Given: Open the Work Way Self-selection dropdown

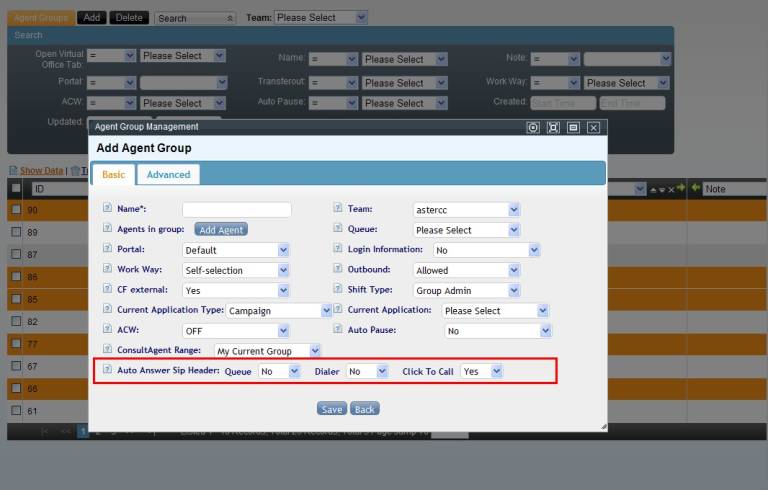Looking at the screenshot, I should point(236,270).
